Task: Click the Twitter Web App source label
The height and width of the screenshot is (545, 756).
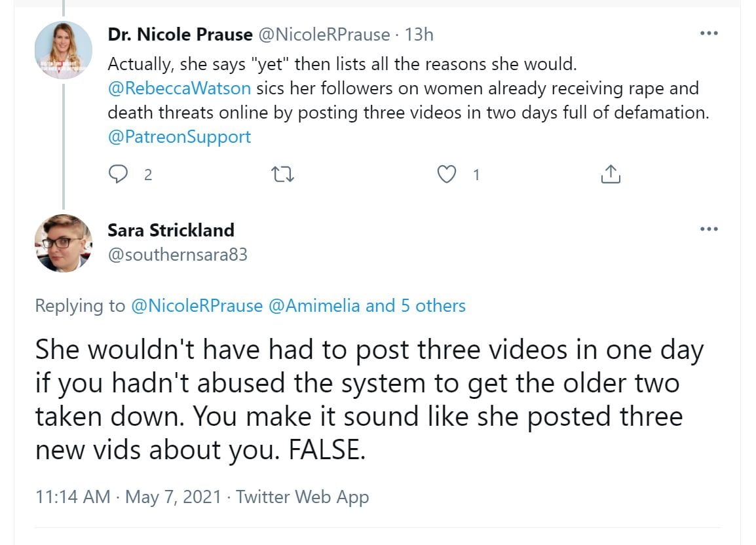Action: click(303, 497)
